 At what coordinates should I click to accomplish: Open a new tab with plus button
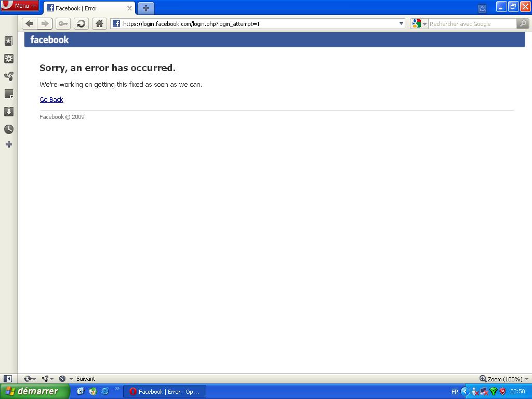[x=146, y=8]
